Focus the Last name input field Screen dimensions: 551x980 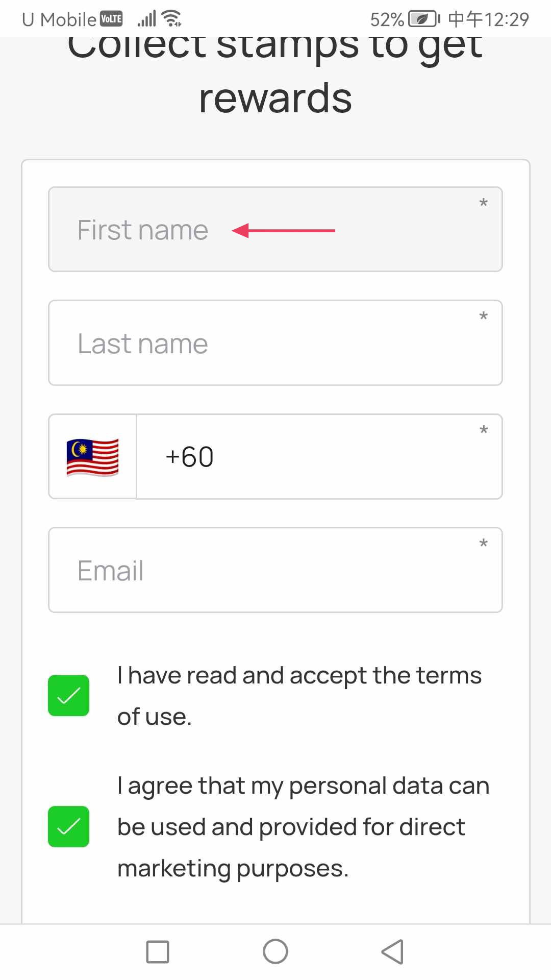(x=275, y=343)
